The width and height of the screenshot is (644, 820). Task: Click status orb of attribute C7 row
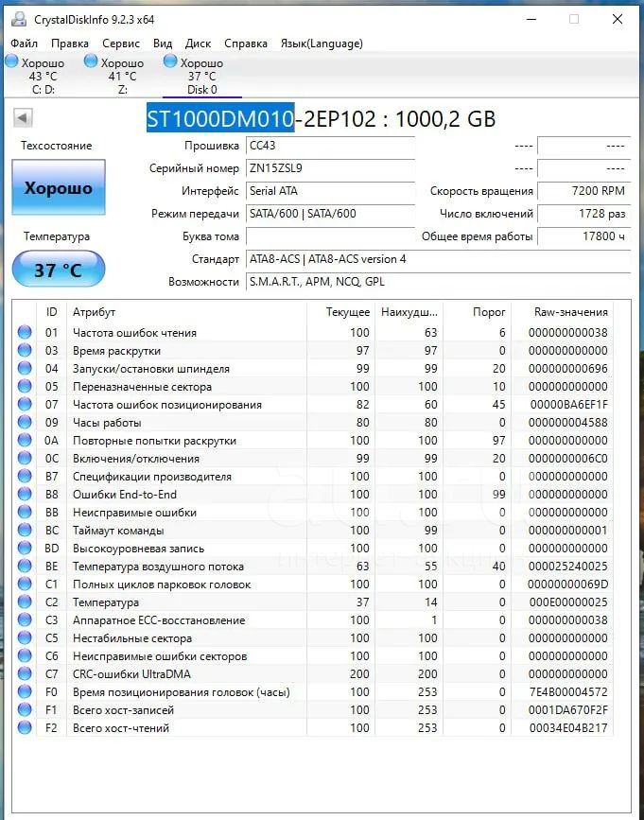pos(25,674)
